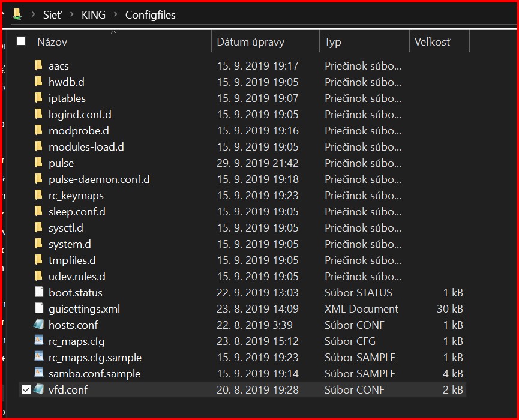Click the aacs folder icon
This screenshot has height=420, width=519.
click(39, 65)
